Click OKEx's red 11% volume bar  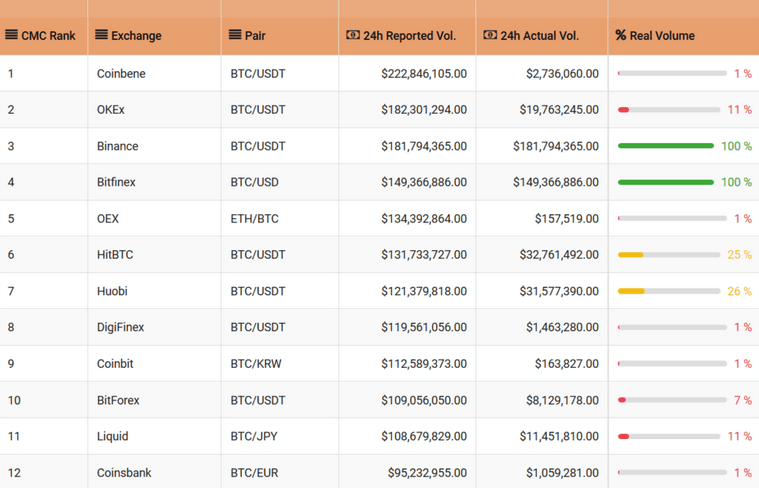point(624,110)
